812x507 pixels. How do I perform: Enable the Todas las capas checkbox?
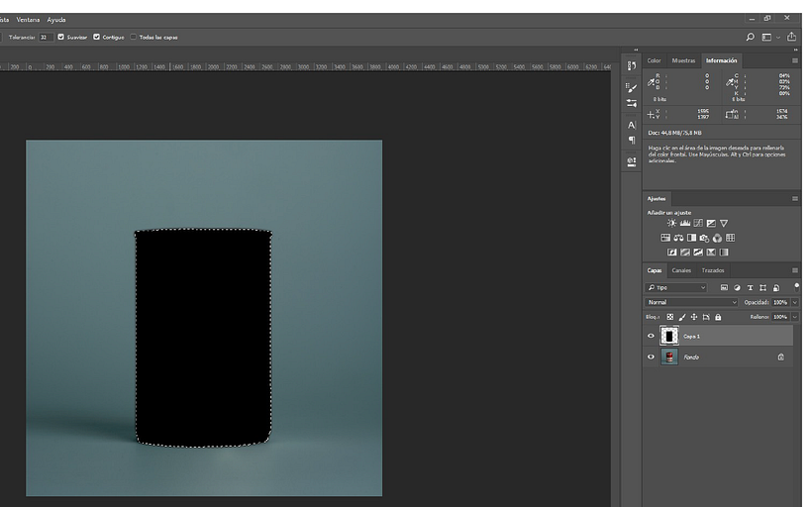pyautogui.click(x=133, y=37)
